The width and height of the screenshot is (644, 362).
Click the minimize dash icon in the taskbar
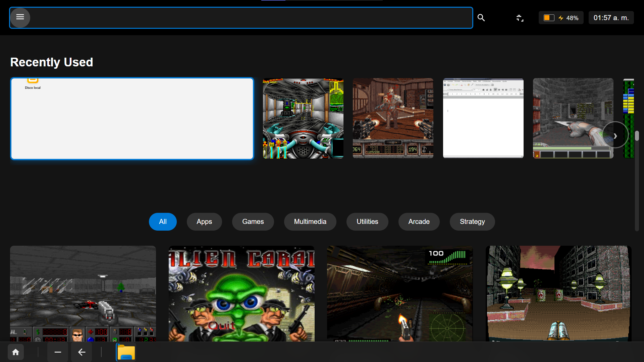58,352
